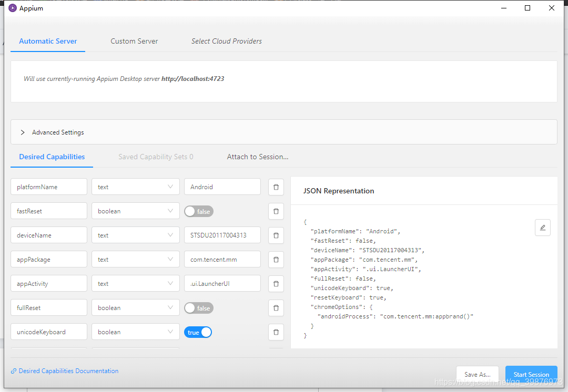The height and width of the screenshot is (392, 568).
Task: Close the Appium window
Action: pyautogui.click(x=551, y=8)
